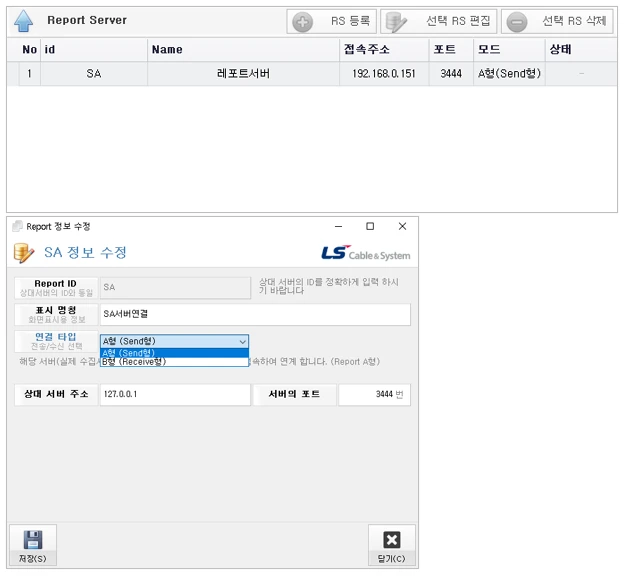The width and height of the screenshot is (625, 576).
Task: Click the 3444 port cell in the table
Action: [x=451, y=74]
